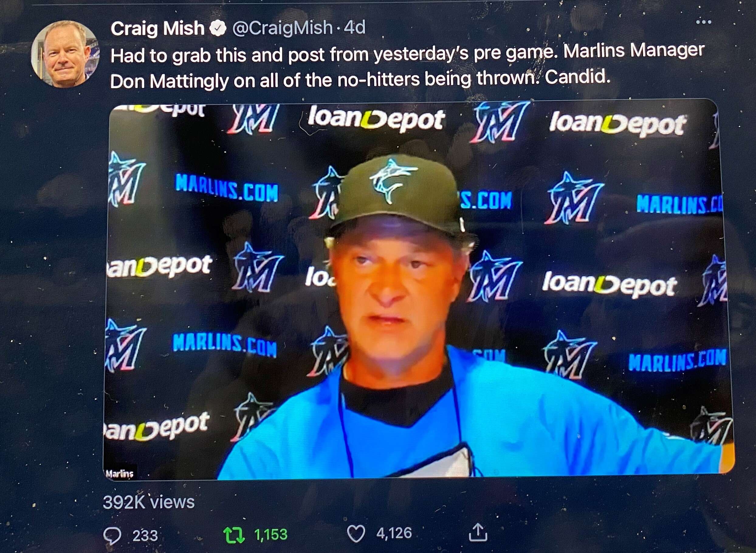This screenshot has width=756, height=553.
Task: Click the reply speech bubble icon
Action: coord(112,535)
